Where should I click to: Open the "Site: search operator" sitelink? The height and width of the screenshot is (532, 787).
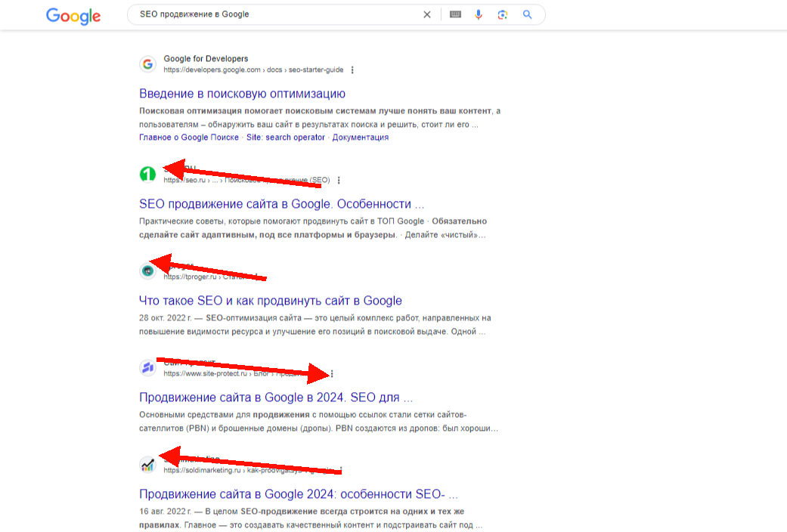tap(286, 138)
